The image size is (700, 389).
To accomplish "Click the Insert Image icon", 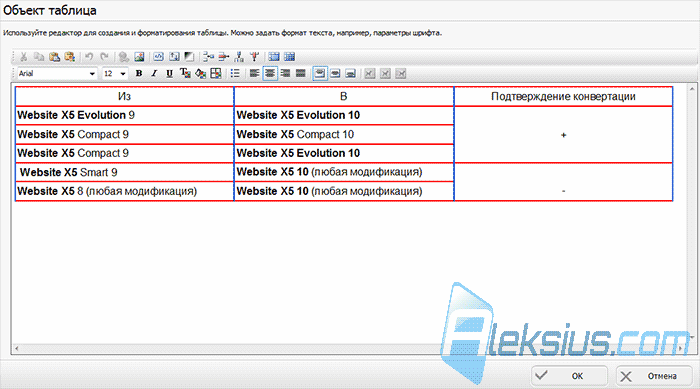I will [139, 57].
